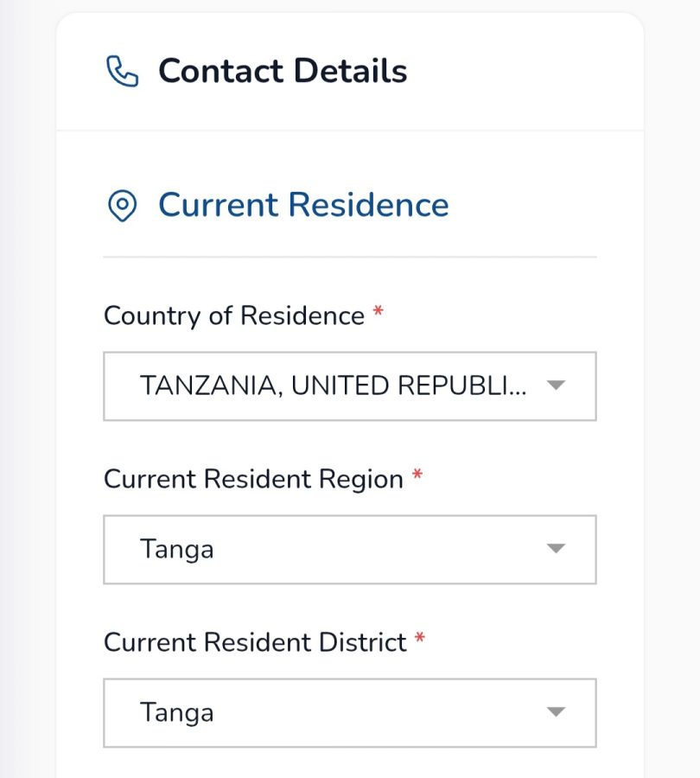
Task: Click the Country of Residence dropdown arrow
Action: point(556,386)
